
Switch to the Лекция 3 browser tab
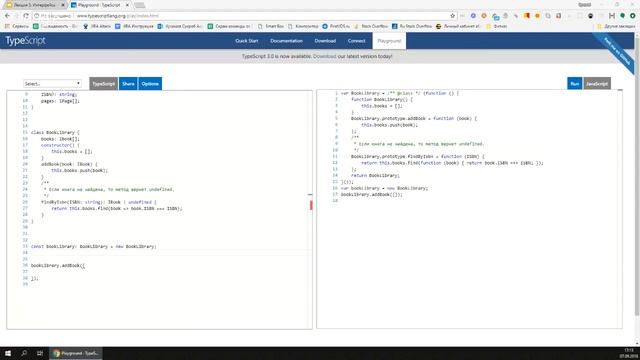34,5
